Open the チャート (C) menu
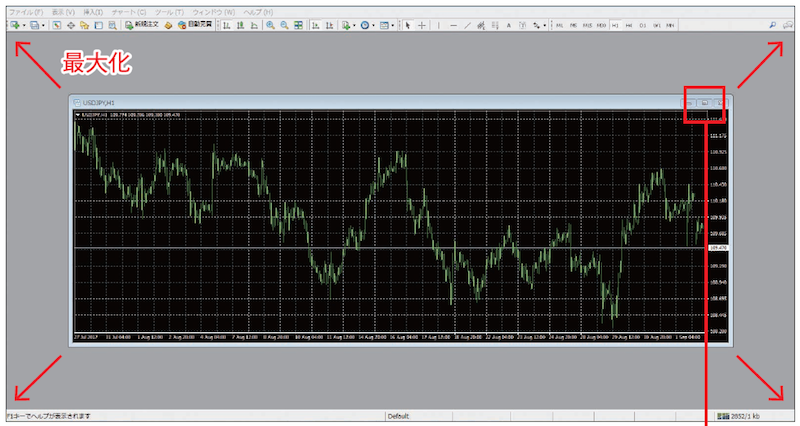800x426 pixels. coord(129,12)
